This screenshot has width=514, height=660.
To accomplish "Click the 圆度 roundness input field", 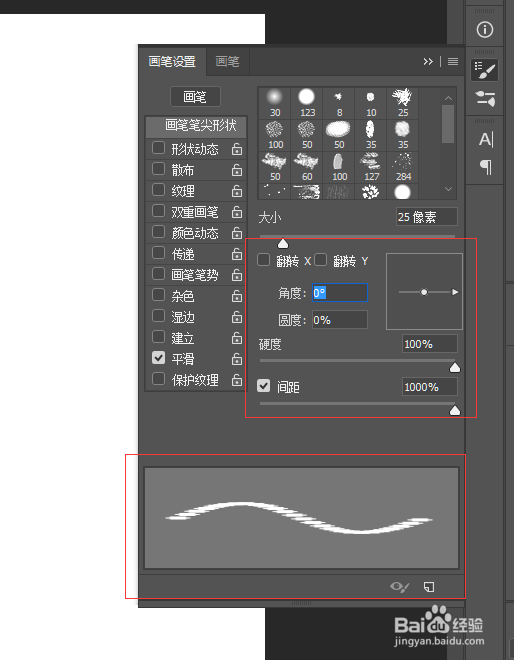I will (339, 320).
